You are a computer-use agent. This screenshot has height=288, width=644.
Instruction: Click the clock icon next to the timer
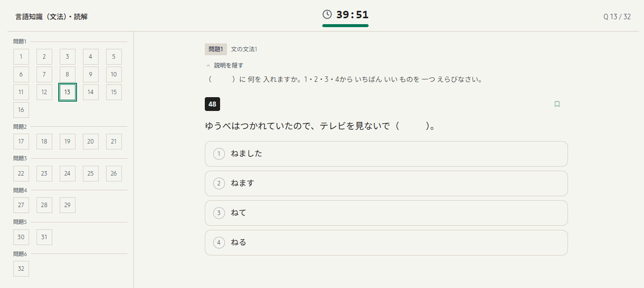(326, 15)
